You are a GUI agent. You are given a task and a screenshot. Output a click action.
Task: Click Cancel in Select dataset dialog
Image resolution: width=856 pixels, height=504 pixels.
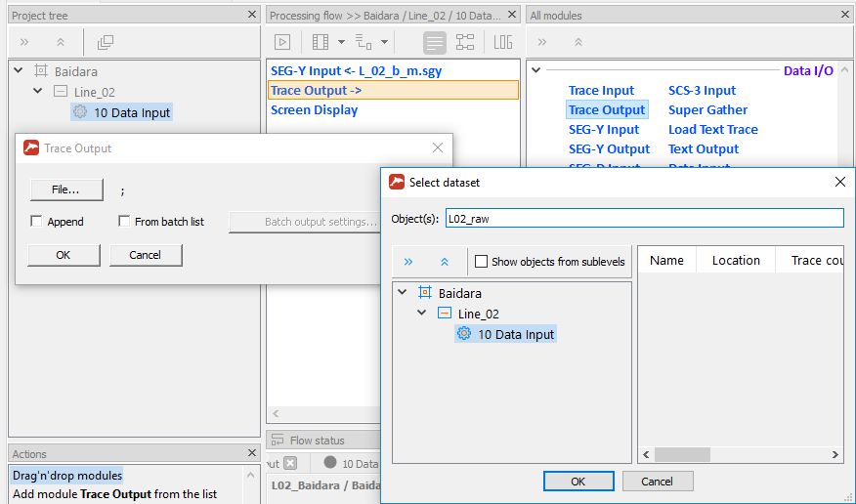coord(658,482)
